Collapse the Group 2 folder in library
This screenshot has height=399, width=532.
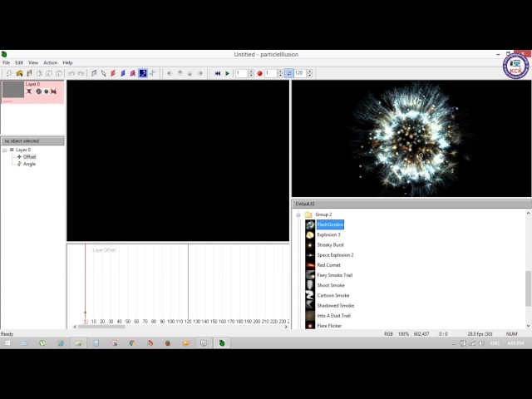pyautogui.click(x=298, y=214)
